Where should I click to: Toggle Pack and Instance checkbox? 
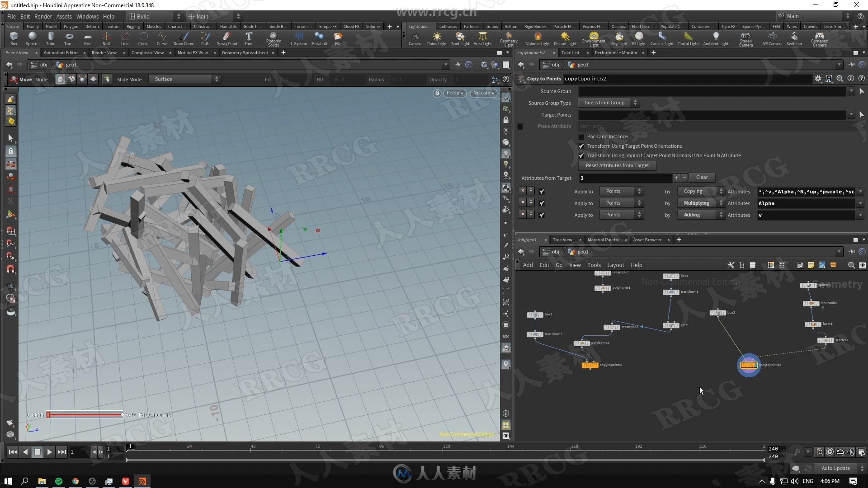[x=581, y=136]
